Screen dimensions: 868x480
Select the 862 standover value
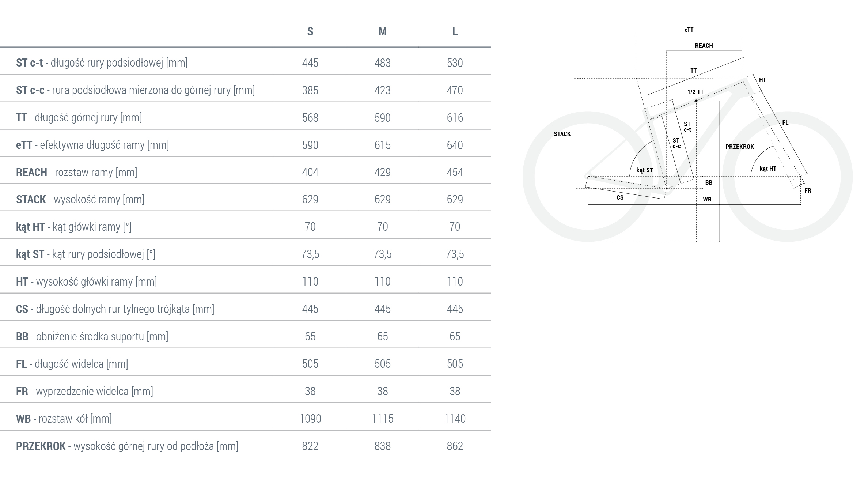(x=455, y=446)
